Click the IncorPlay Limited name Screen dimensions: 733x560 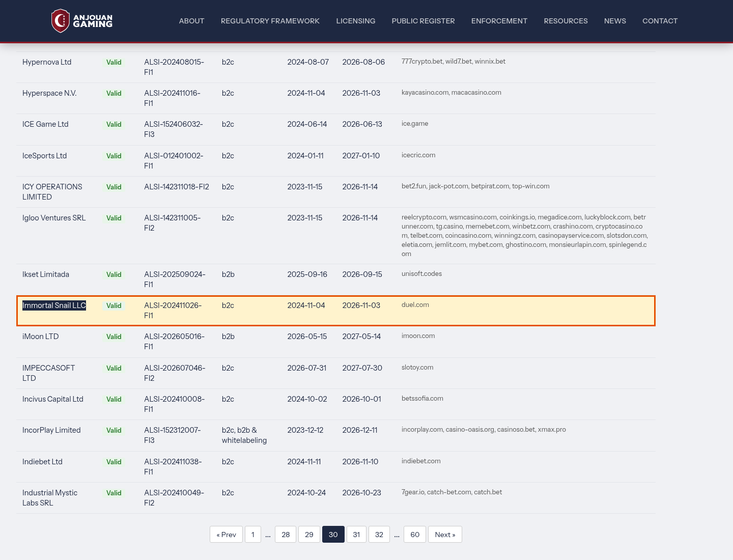51,430
